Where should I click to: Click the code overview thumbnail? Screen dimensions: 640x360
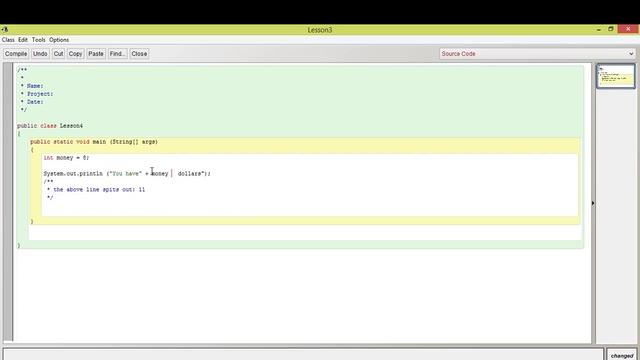point(616,76)
